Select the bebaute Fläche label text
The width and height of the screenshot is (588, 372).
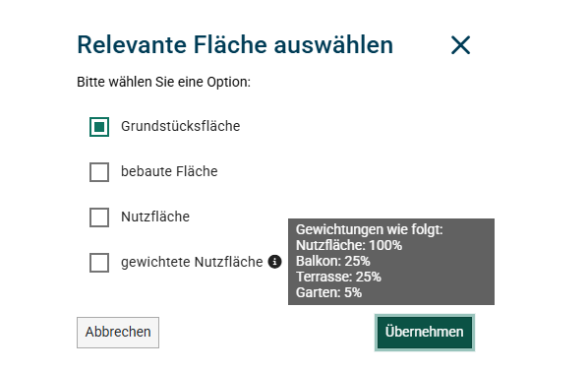(x=169, y=171)
